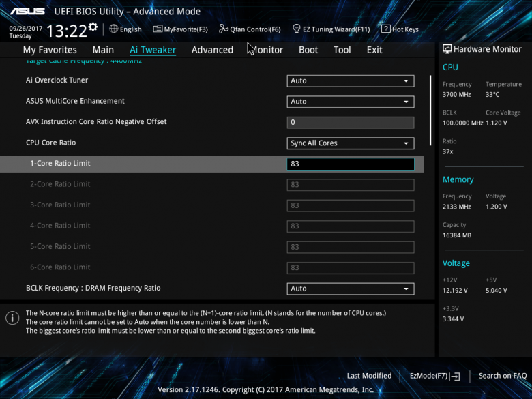Select AVX Instruction Core Ratio Negative Offset label
The width and height of the screenshot is (532, 399).
[96, 122]
